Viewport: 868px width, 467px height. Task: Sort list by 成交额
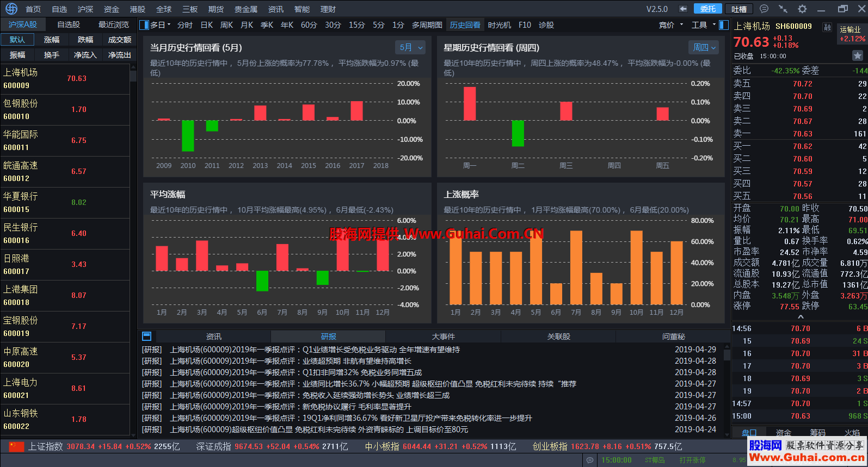tap(120, 40)
